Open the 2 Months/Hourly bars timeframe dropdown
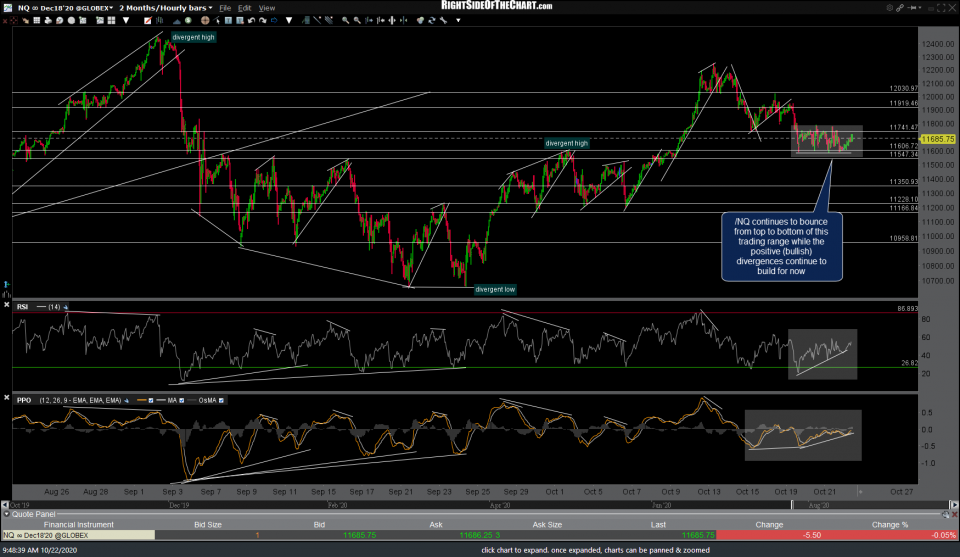The height and width of the screenshot is (557, 960). click(x=166, y=8)
